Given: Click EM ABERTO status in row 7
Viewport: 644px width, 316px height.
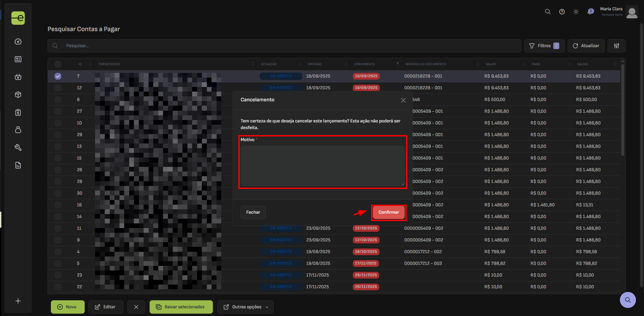Looking at the screenshot, I should 281,76.
